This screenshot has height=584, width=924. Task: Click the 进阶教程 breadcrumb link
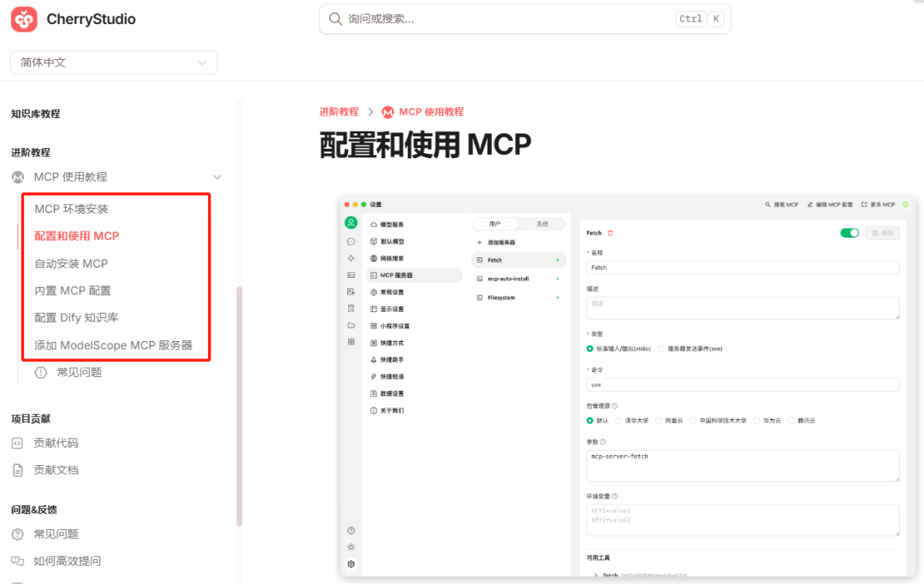click(x=339, y=112)
